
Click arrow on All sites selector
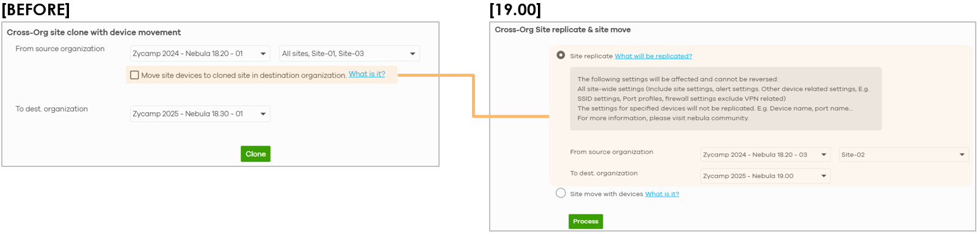[413, 54]
